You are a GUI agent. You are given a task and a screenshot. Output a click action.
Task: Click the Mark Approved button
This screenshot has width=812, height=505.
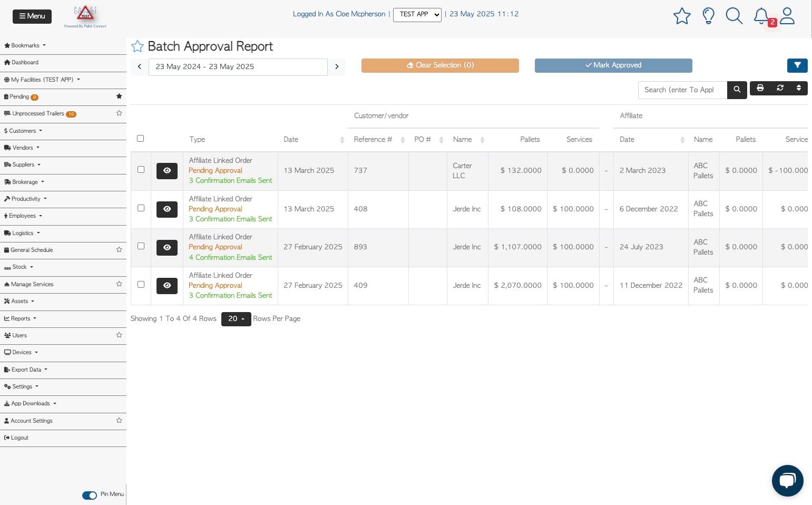613,65
